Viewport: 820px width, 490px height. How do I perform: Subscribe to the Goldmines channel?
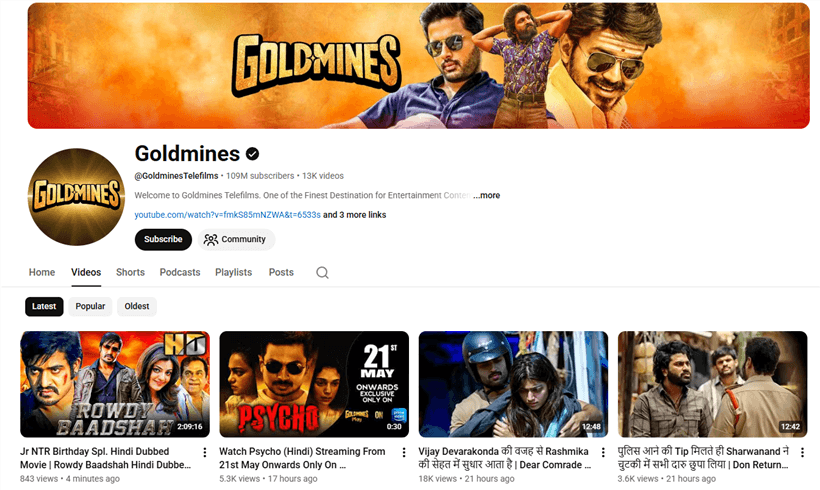point(163,240)
